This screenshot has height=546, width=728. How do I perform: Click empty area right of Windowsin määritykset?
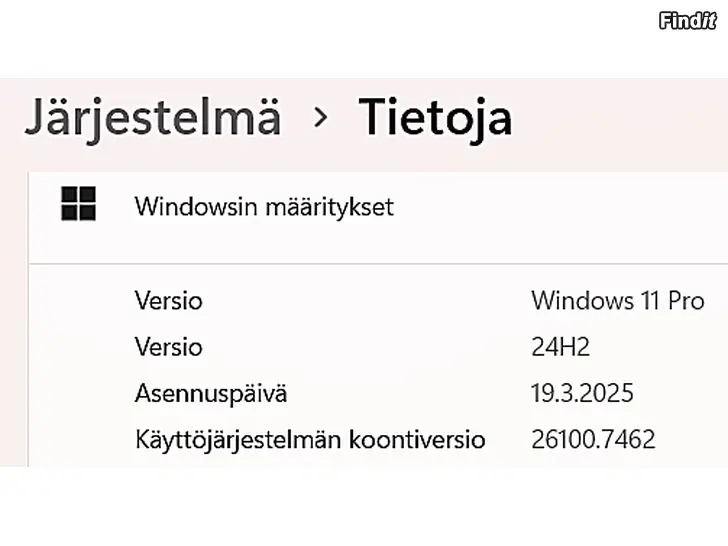(560, 207)
